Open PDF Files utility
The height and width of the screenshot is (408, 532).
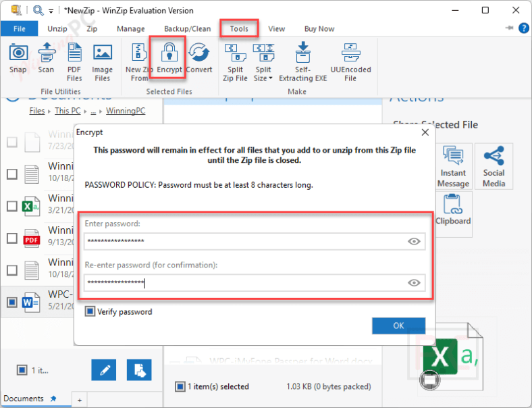tap(74, 62)
